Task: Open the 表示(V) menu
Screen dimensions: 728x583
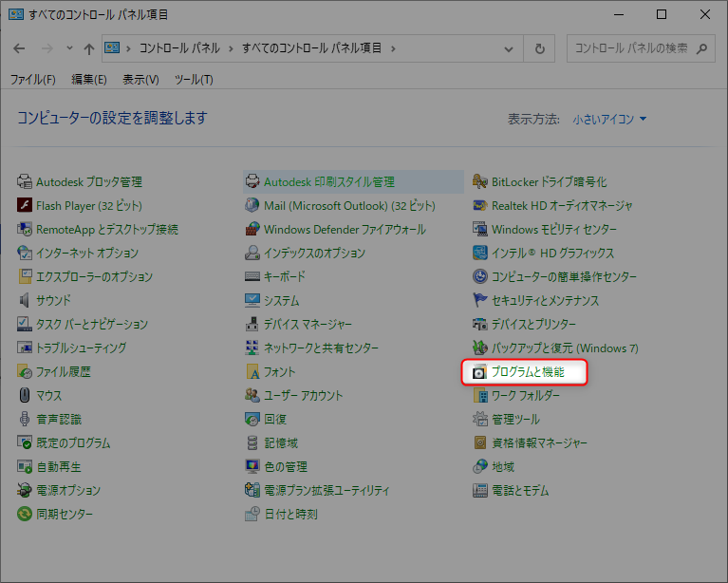Action: 140,80
